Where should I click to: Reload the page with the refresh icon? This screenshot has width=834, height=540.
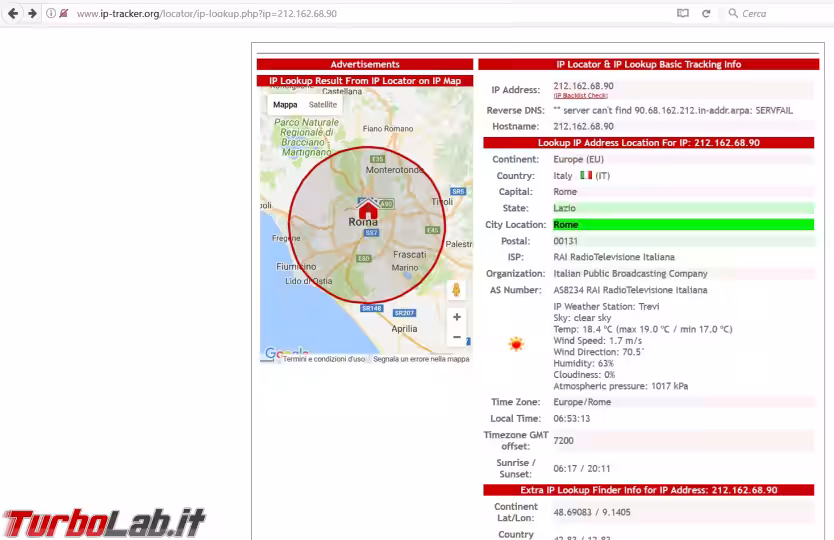pyautogui.click(x=706, y=13)
